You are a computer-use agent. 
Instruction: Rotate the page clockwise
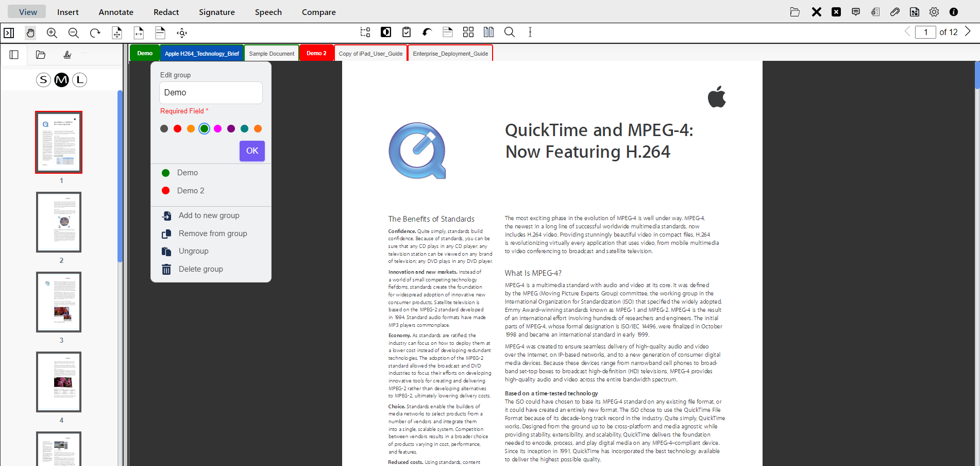point(95,33)
